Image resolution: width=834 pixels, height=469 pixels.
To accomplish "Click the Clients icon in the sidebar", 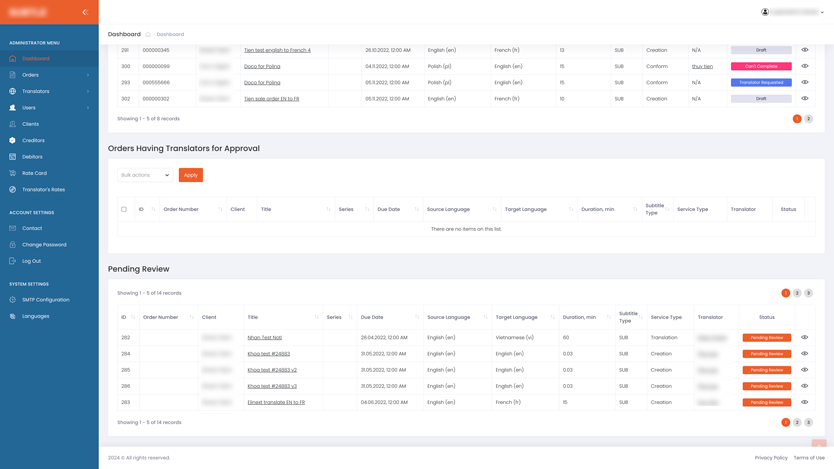I will coord(13,124).
